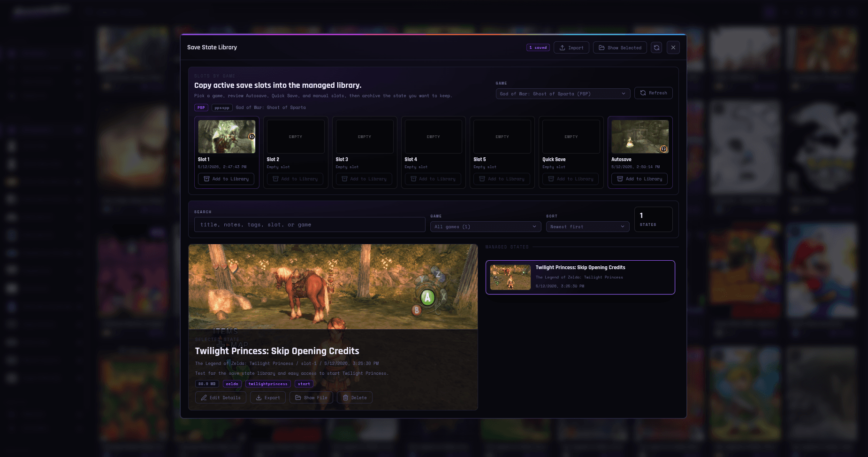The image size is (868, 457).
Task: Click Add to Library under Slot 5
Action: tap(502, 179)
